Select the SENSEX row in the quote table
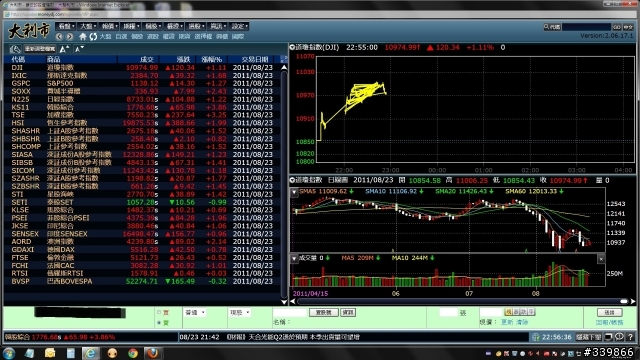640x360 pixels. pos(142,234)
